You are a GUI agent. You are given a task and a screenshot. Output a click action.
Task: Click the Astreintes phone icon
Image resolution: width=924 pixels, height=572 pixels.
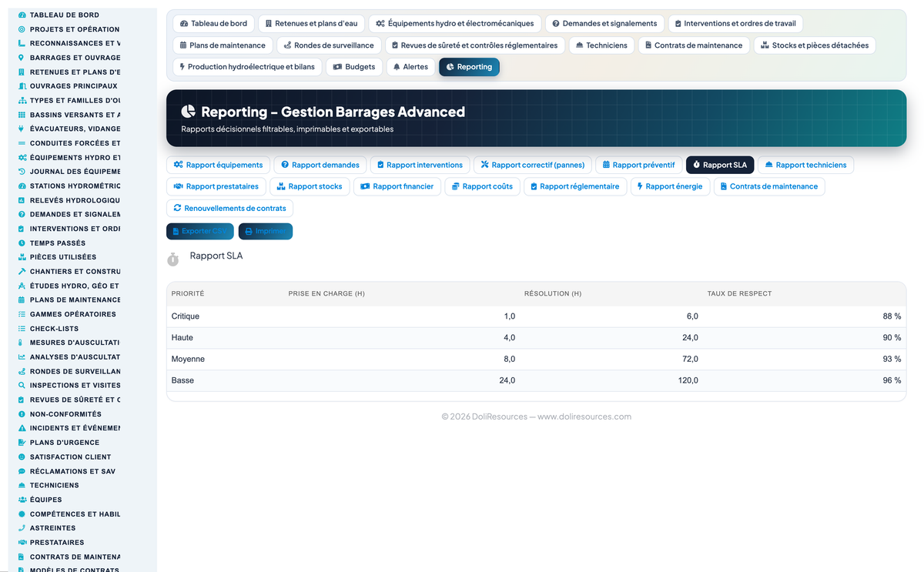(x=22, y=528)
